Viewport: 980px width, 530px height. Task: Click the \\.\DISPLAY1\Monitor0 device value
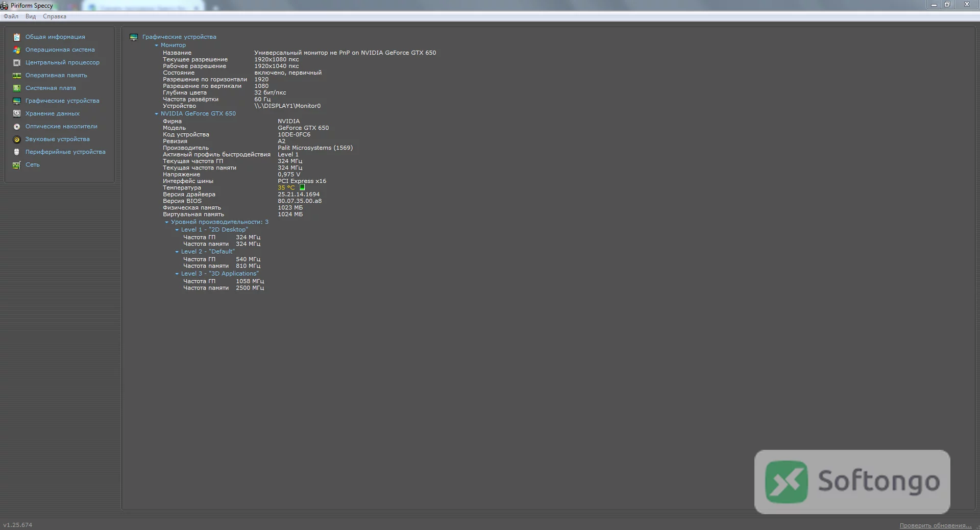[x=287, y=106]
